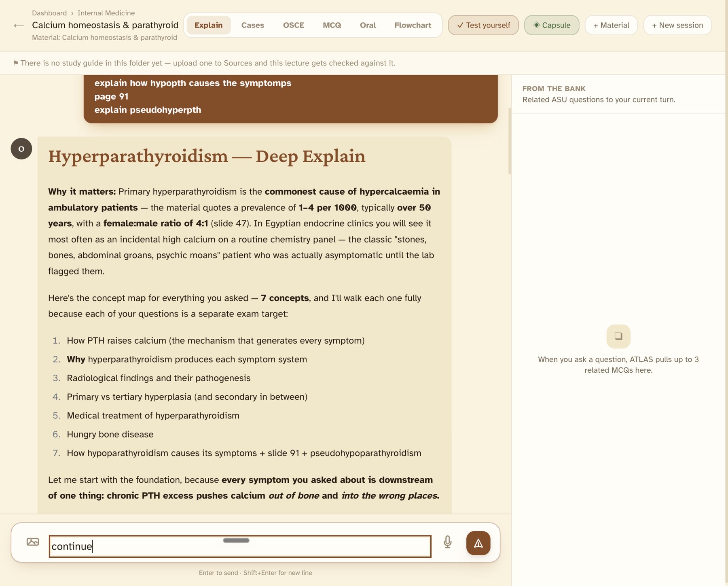Screen dimensions: 728x586
Task: Open the Cases tab
Action: (x=252, y=25)
